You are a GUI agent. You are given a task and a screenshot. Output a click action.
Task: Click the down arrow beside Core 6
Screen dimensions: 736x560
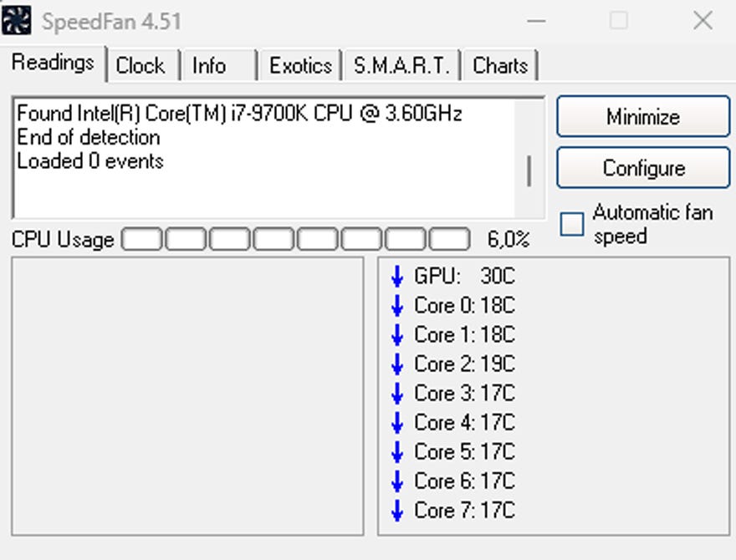(397, 481)
